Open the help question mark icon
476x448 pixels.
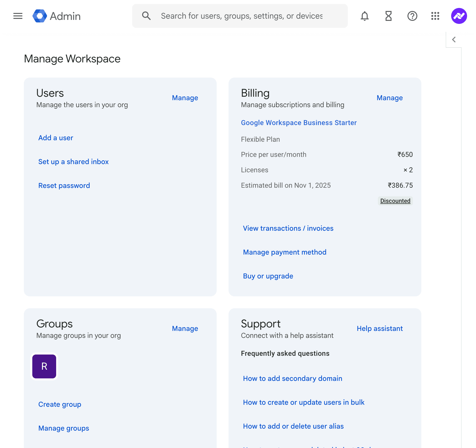point(412,16)
